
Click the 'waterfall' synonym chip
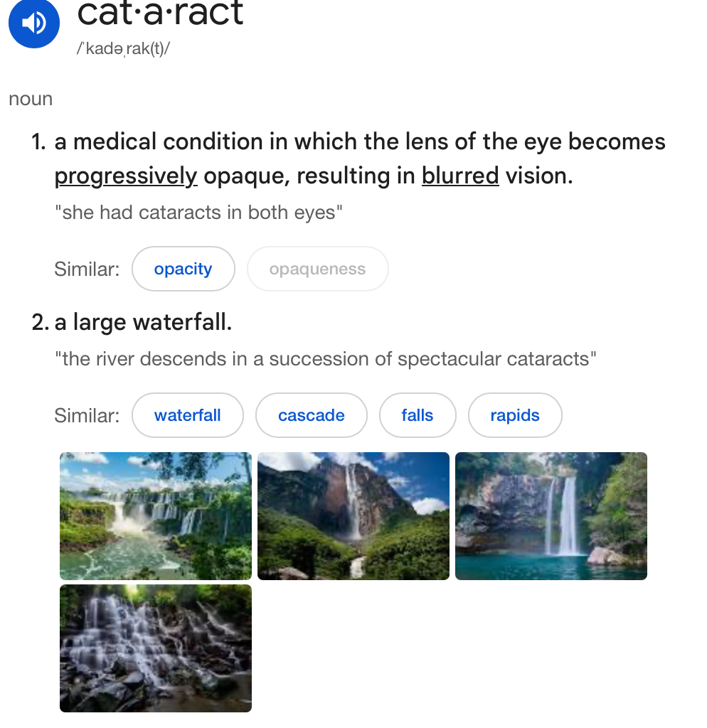pyautogui.click(x=188, y=415)
